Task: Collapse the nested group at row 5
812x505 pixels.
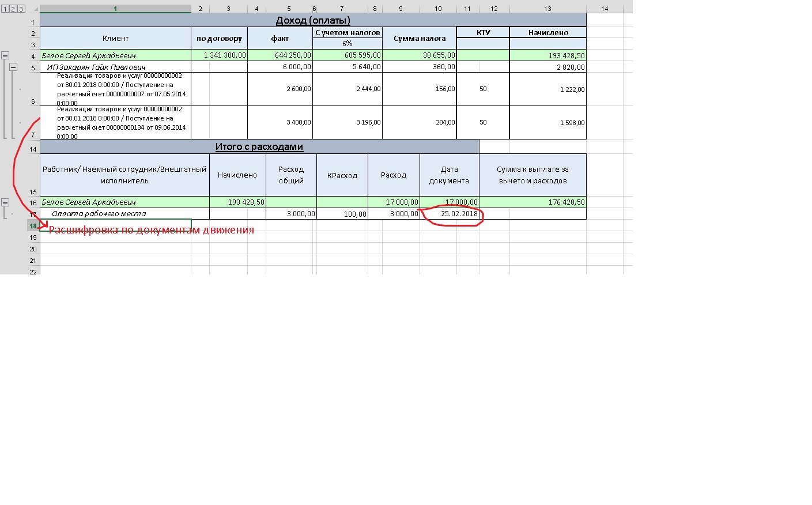Action: [x=13, y=67]
